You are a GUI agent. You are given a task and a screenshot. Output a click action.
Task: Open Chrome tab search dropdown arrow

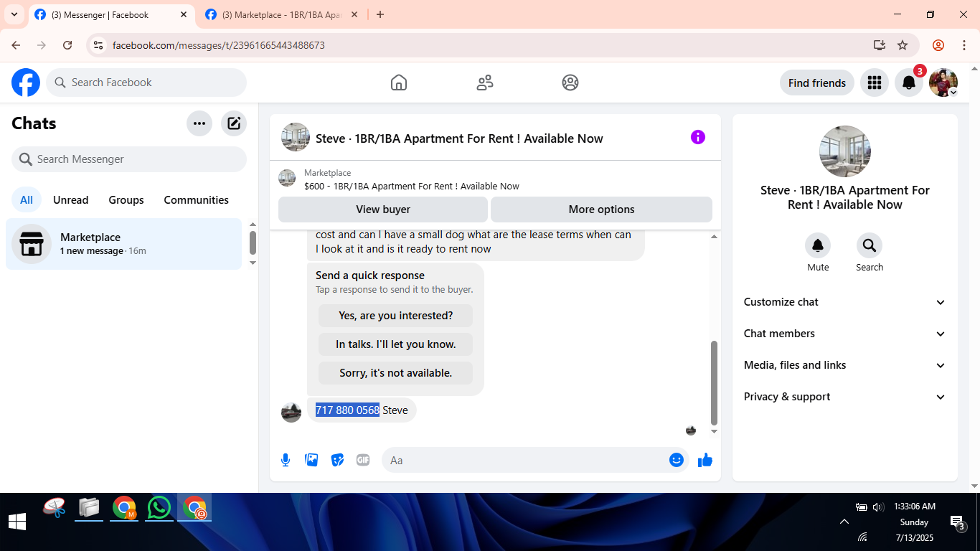pyautogui.click(x=14, y=14)
